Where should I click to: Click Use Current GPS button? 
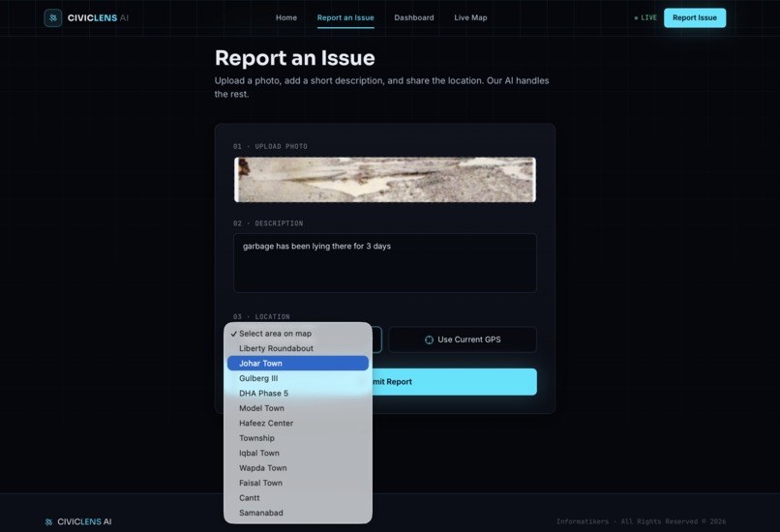pyautogui.click(x=463, y=340)
